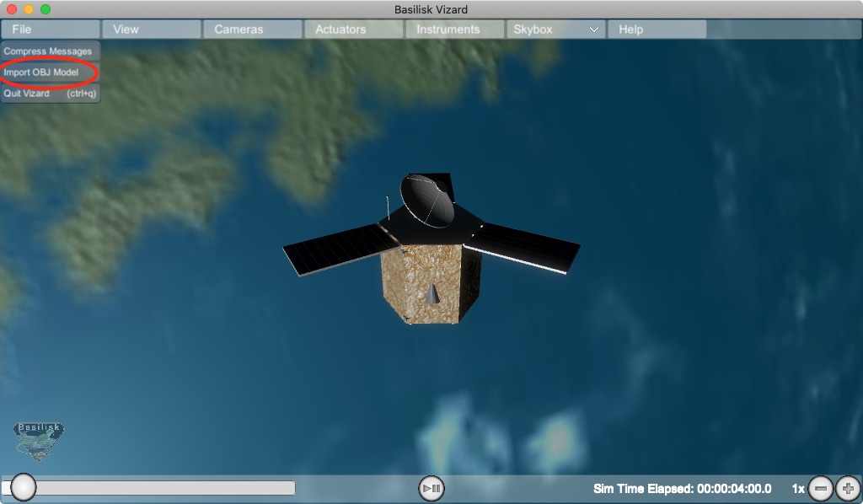Click the macOS green maximize button
This screenshot has height=504, width=863.
pyautogui.click(x=46, y=9)
